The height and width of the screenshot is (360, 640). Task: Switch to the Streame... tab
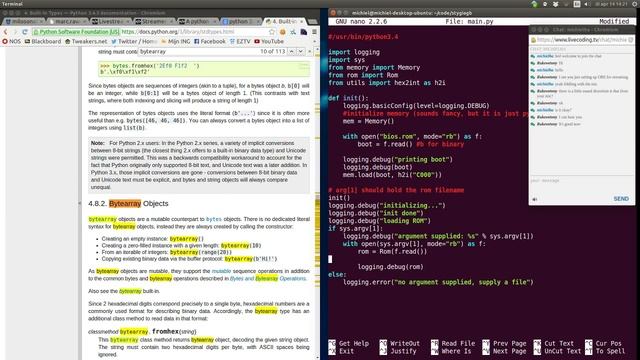155,21
